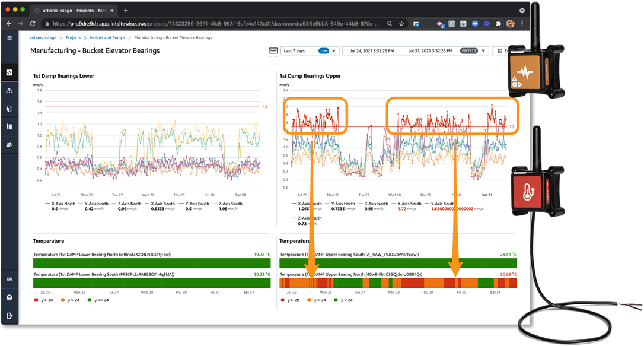The height and width of the screenshot is (346, 644).
Task: Click the 1.5 threshold label in Lower chart
Action: click(265, 107)
